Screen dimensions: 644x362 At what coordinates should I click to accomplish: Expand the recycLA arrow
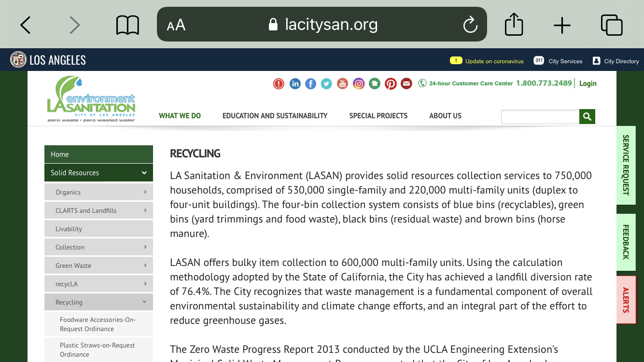tap(145, 284)
